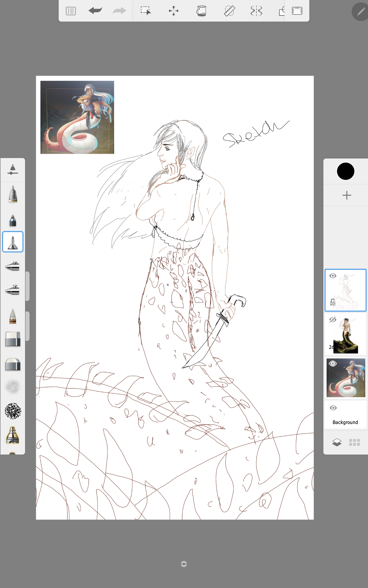Show the hidden merman reference layer

click(333, 320)
